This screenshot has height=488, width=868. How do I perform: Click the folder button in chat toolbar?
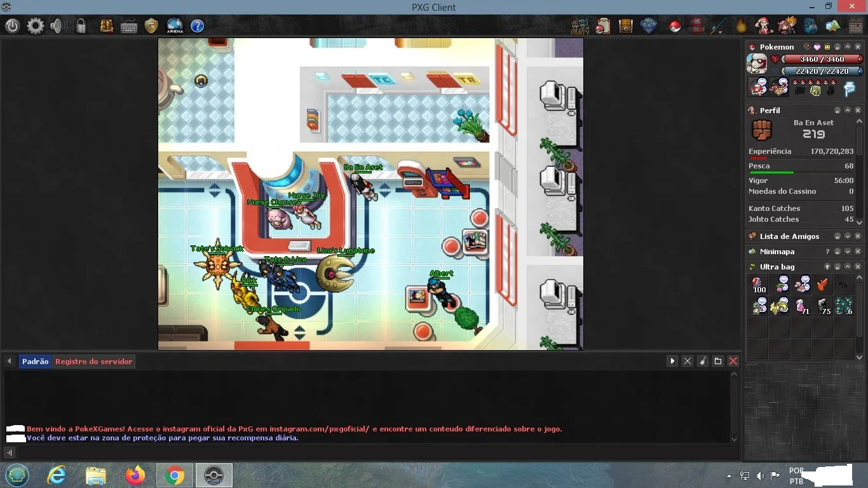(718, 361)
